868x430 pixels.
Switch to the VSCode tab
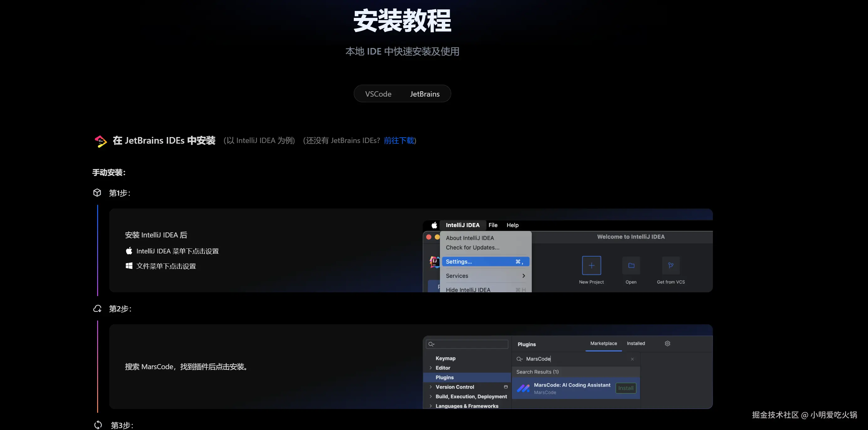(x=378, y=94)
